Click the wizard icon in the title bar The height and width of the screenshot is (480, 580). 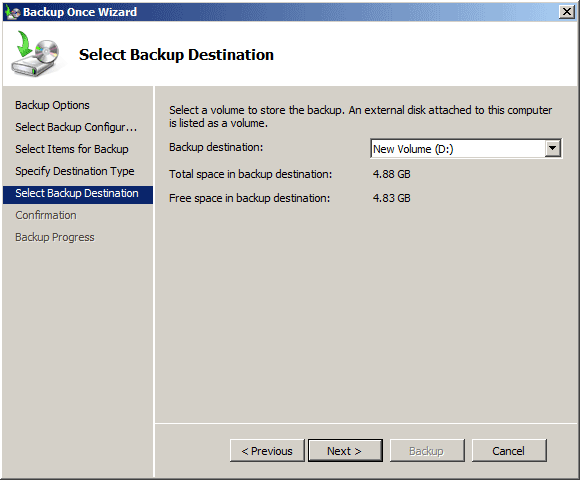tap(13, 12)
